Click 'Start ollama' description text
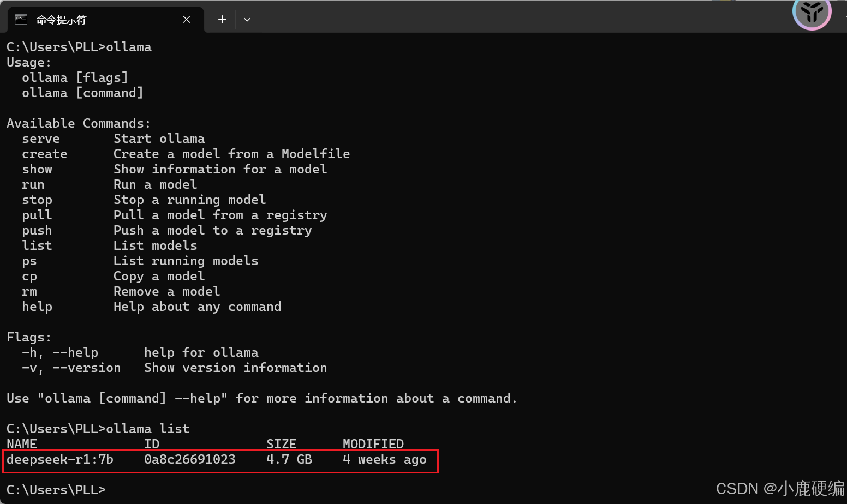 (x=159, y=139)
